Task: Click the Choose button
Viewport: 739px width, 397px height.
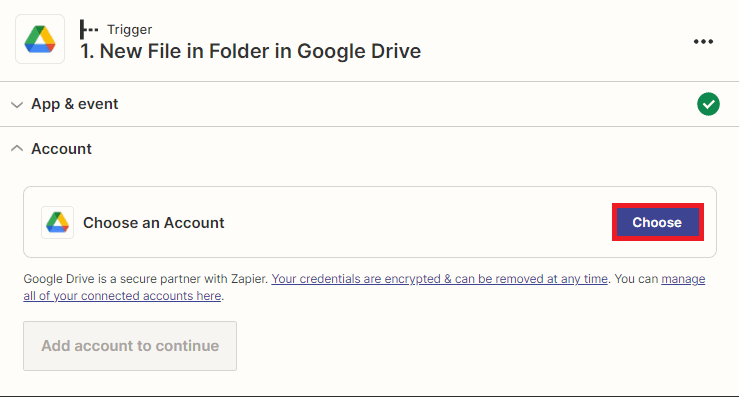Action: tap(657, 222)
